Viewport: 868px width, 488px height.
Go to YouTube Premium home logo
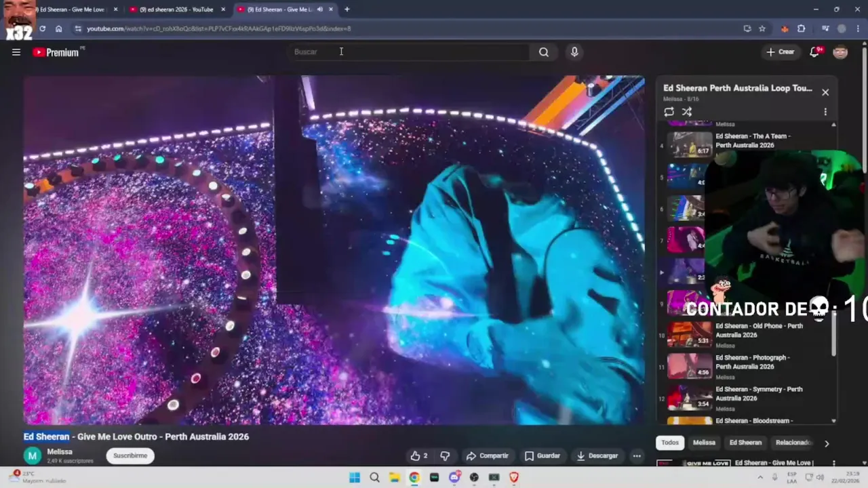[x=57, y=52]
